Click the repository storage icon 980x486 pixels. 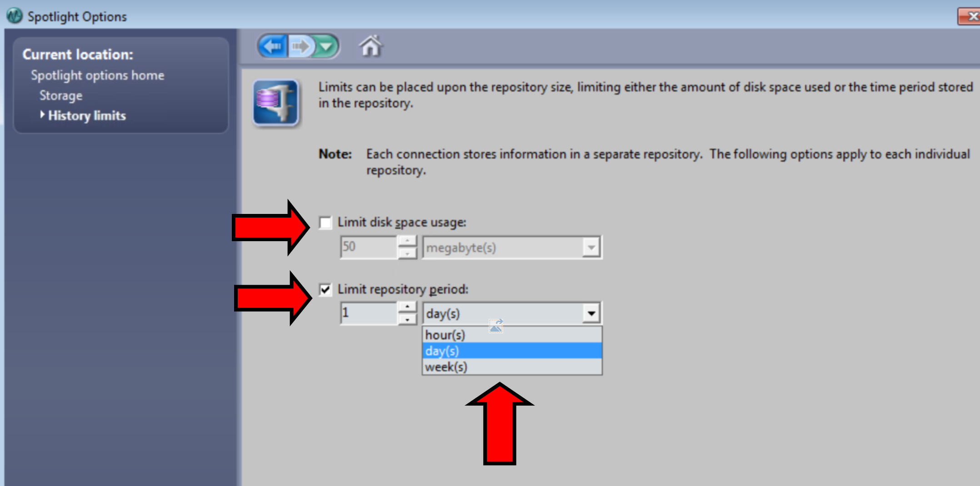coord(275,102)
